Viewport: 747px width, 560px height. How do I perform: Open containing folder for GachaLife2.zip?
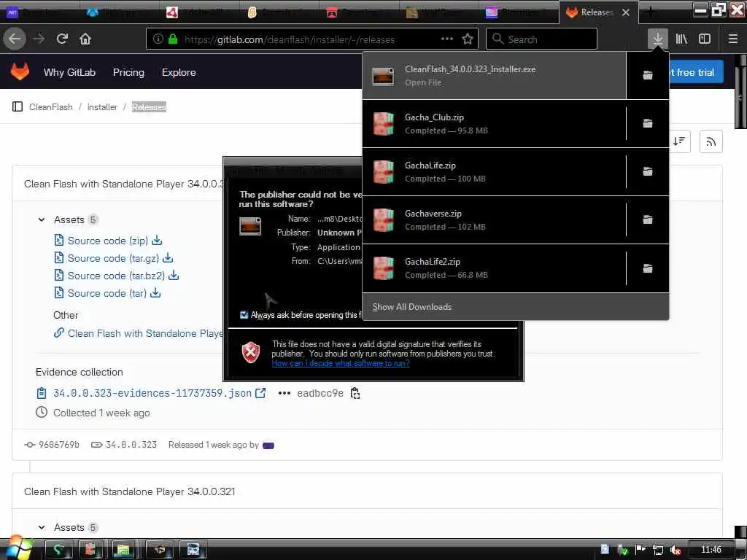(648, 268)
